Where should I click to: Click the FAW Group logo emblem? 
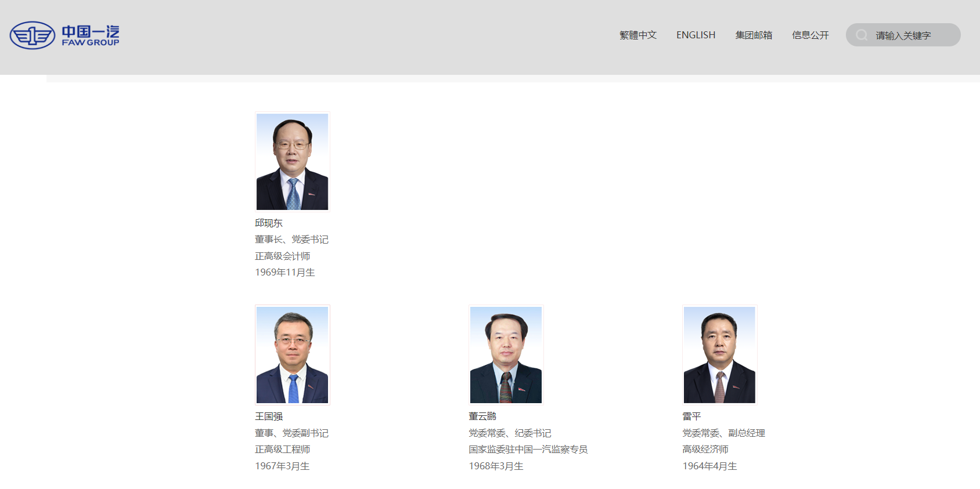33,35
